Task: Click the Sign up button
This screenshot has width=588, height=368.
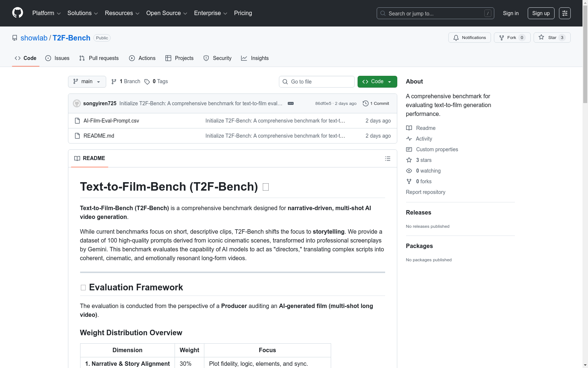Action: 541,13
